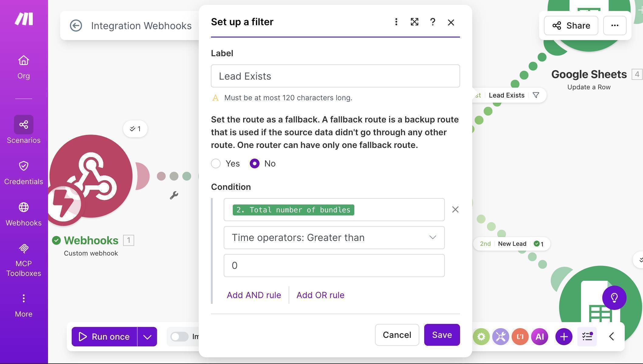Save the filter settings

[442, 335]
